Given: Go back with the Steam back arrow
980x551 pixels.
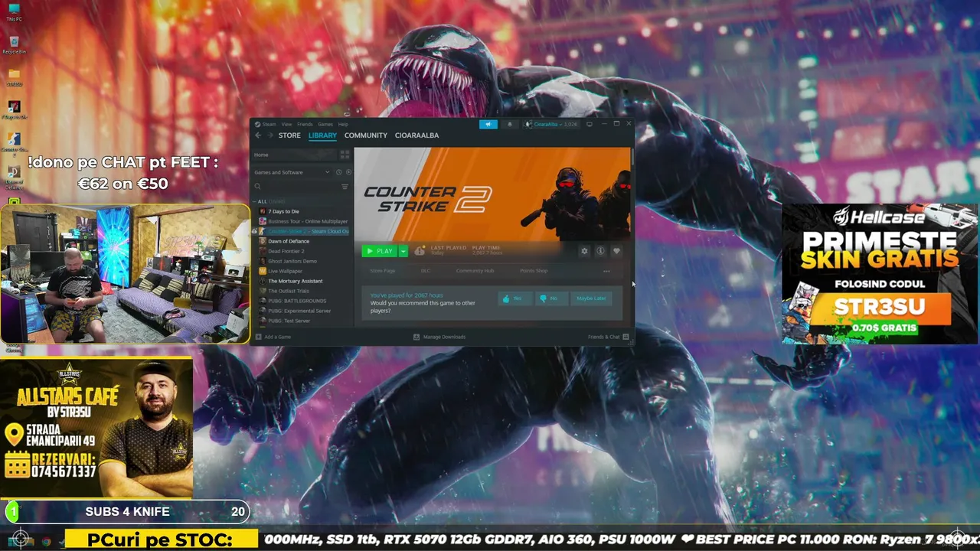Looking at the screenshot, I should coord(258,135).
